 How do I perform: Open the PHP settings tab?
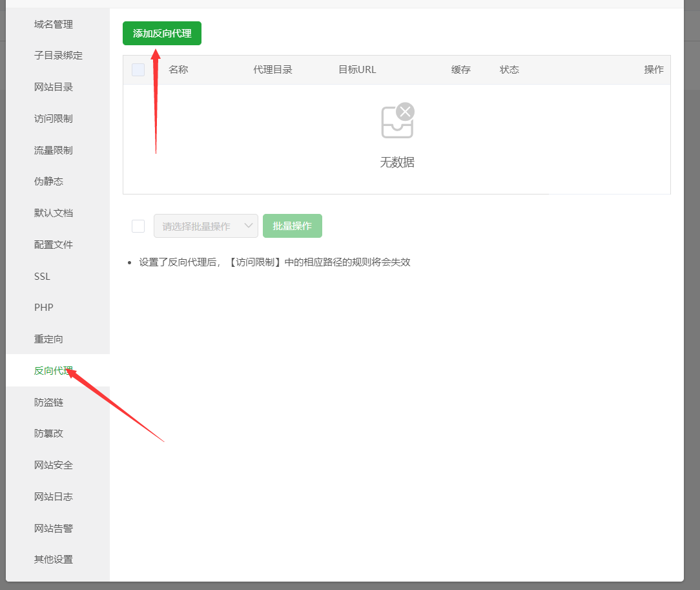pyautogui.click(x=44, y=308)
